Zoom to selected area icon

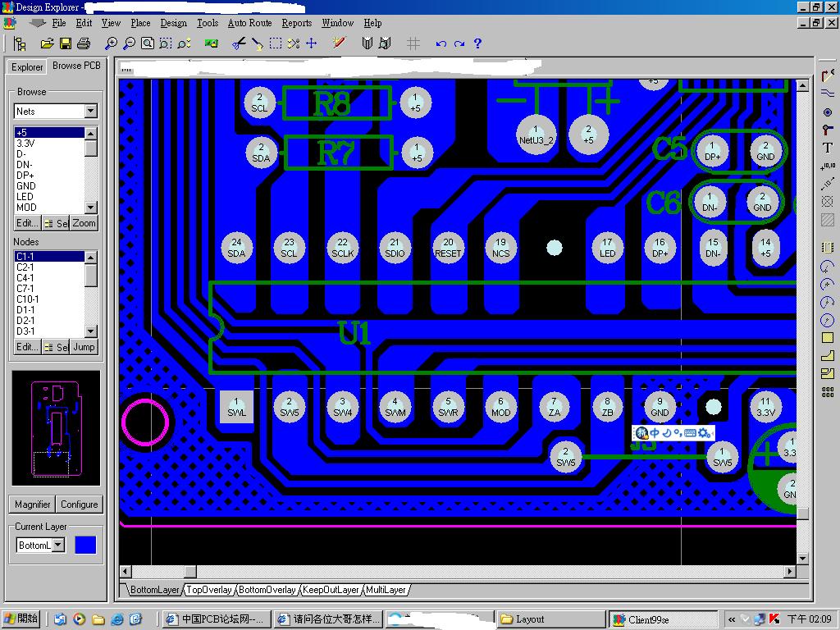click(166, 43)
